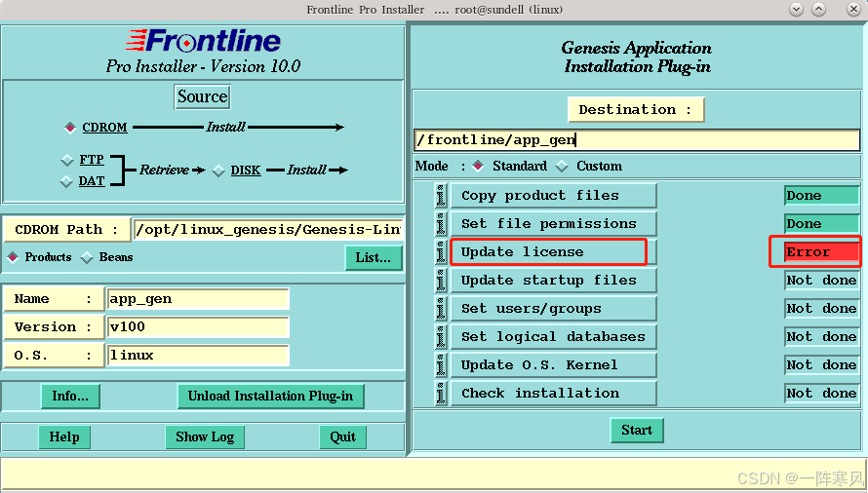Close the Frontline Pro Installer window
Image resolution: width=868 pixels, height=493 pixels.
coord(854,10)
